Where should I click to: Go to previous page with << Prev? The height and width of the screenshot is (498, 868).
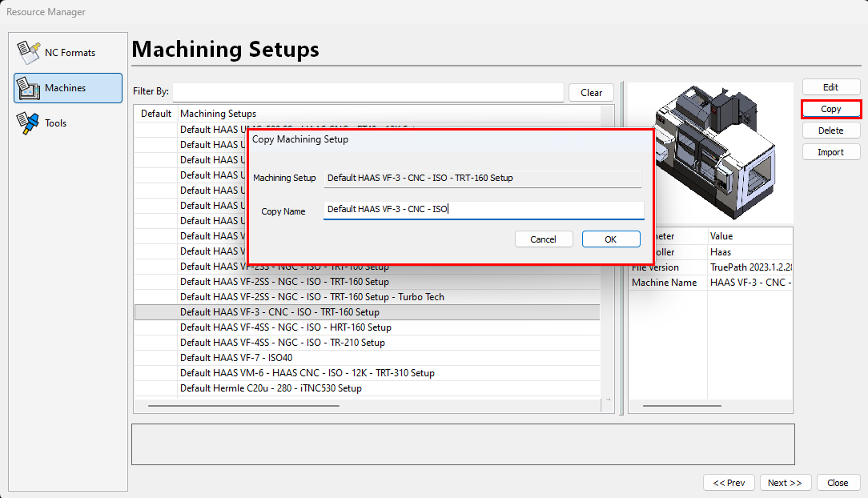coord(729,483)
